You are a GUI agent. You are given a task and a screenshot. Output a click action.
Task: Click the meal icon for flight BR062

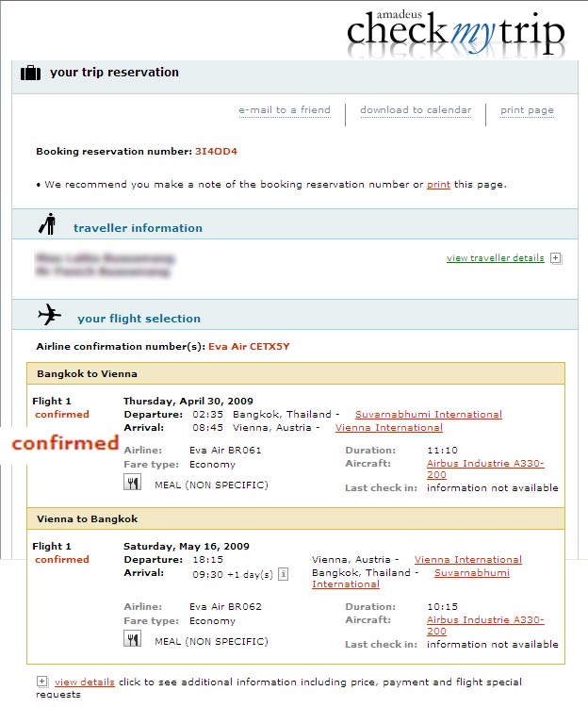[x=133, y=638]
